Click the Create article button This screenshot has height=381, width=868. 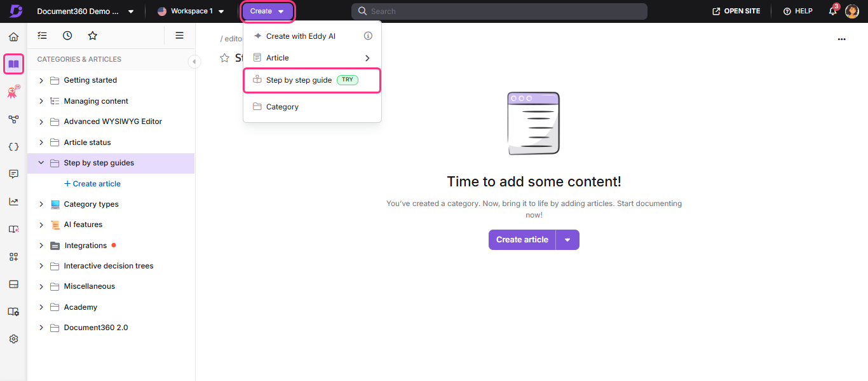[522, 240]
